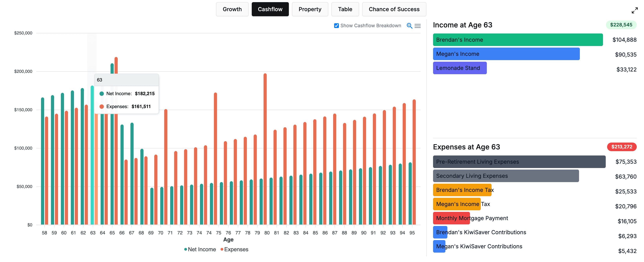Click Megan's Income blue bar
The width and height of the screenshot is (644, 262).
(x=506, y=54)
